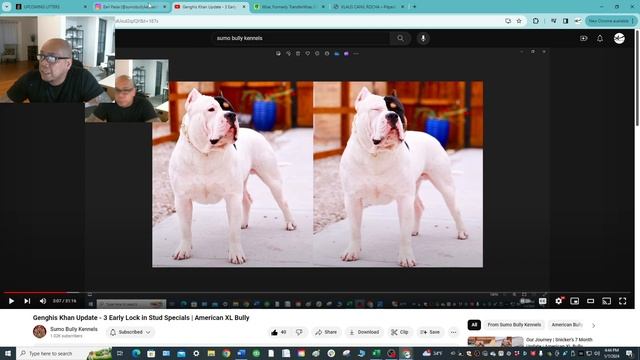The image size is (640, 360).
Task: Open the Chrome tab search dropdown
Action: pos(7,7)
